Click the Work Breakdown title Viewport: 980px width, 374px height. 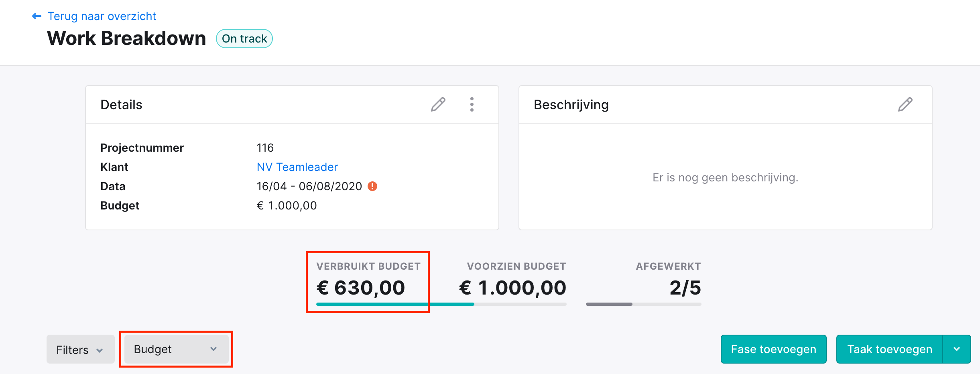point(126,39)
